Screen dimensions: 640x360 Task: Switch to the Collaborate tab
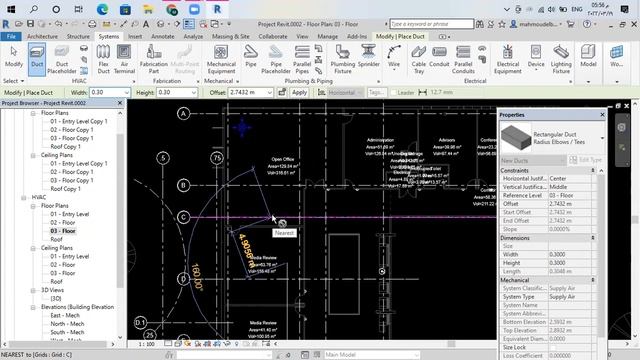(x=273, y=36)
